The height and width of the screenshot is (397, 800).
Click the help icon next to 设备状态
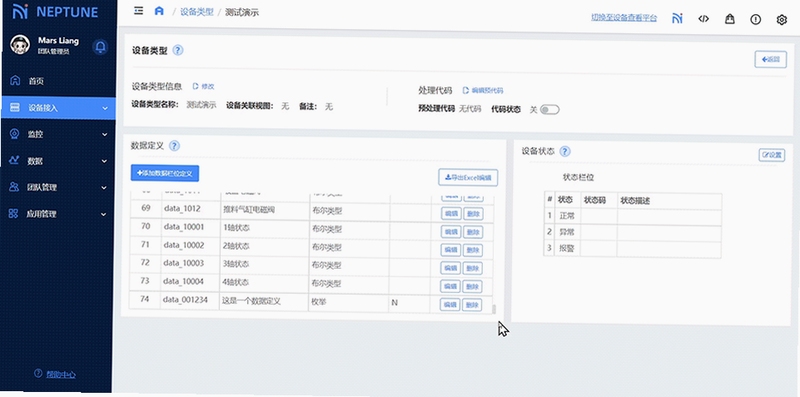point(565,151)
